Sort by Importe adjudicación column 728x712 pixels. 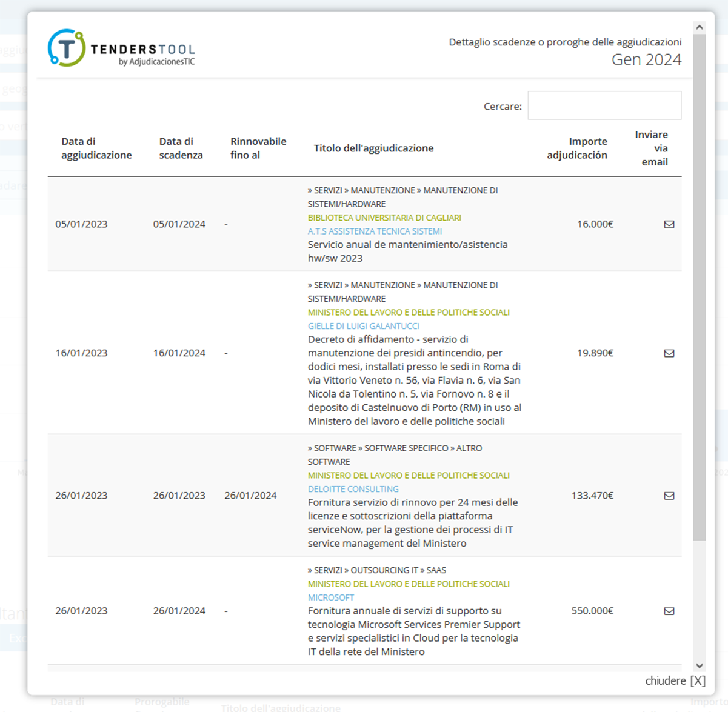click(x=577, y=148)
